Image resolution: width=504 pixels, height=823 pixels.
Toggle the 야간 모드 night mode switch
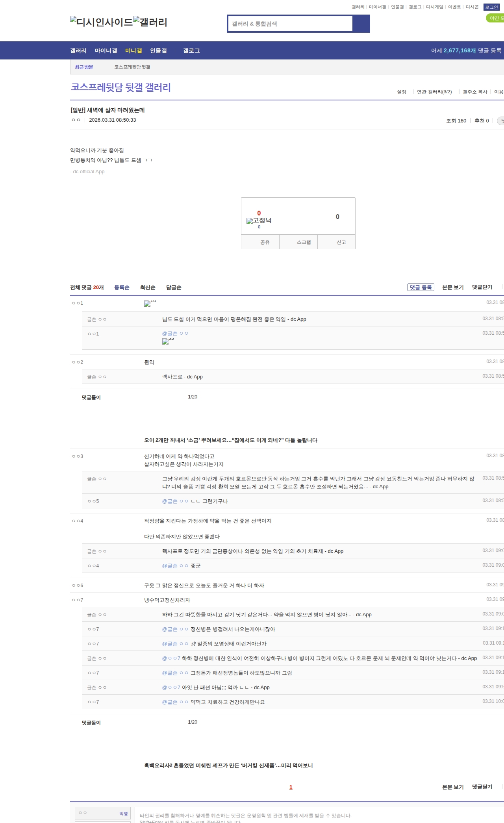(x=495, y=18)
